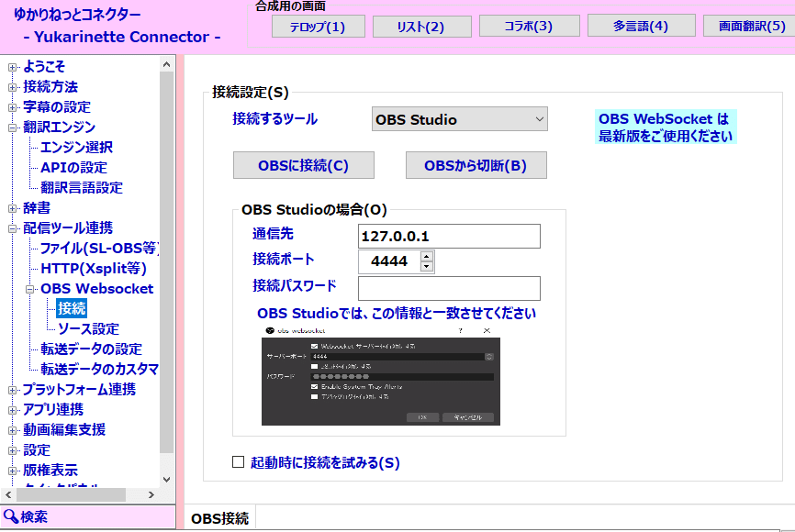Click the tree vertical scrollbar thumb
Screen dimensions: 795x532
tap(167, 262)
